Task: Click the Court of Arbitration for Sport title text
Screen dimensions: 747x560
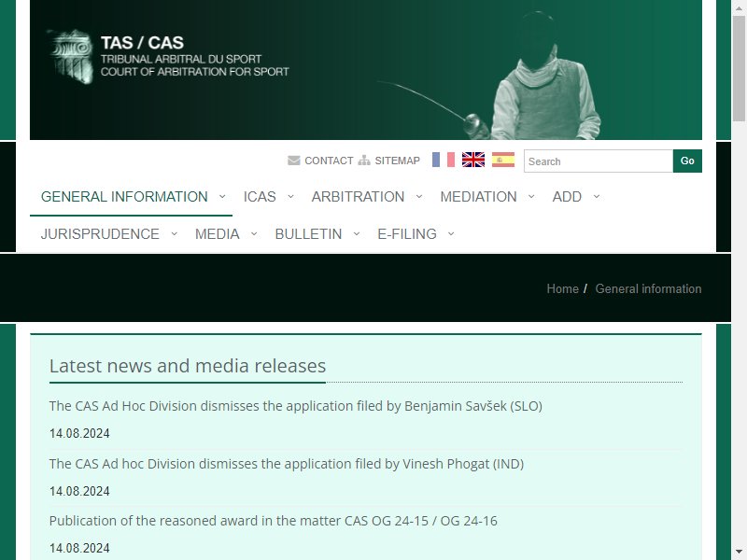Action: 195,72
